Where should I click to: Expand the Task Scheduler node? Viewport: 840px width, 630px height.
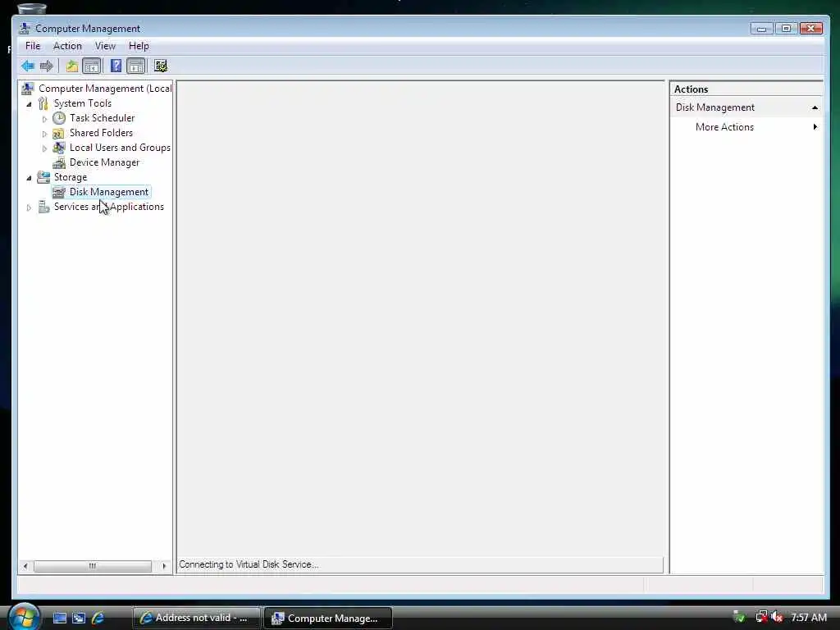44,119
